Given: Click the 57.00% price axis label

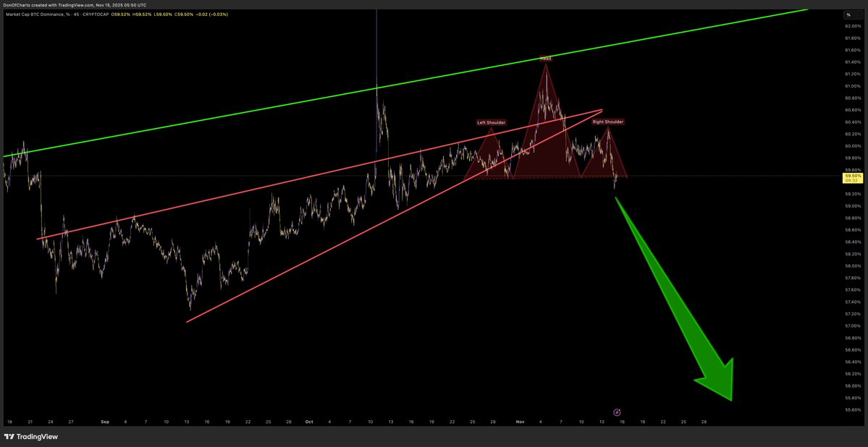Looking at the screenshot, I should point(853,325).
